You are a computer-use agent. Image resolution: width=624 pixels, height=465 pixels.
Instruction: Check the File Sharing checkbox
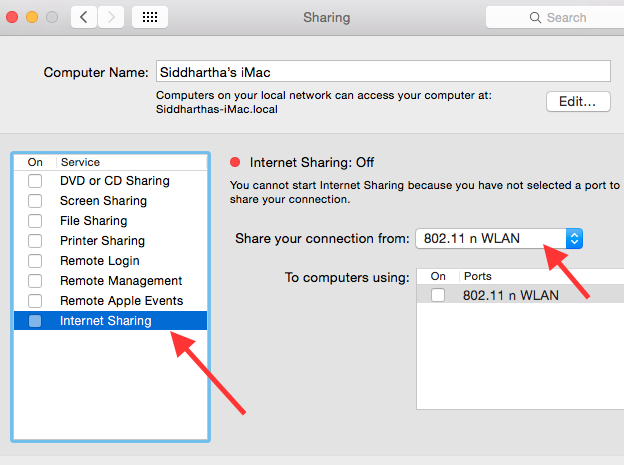(35, 221)
